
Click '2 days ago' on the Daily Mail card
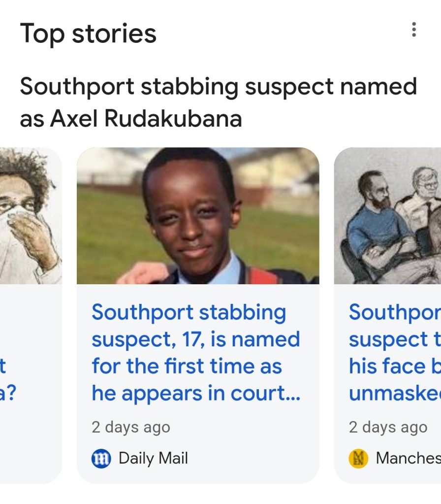pyautogui.click(x=130, y=428)
